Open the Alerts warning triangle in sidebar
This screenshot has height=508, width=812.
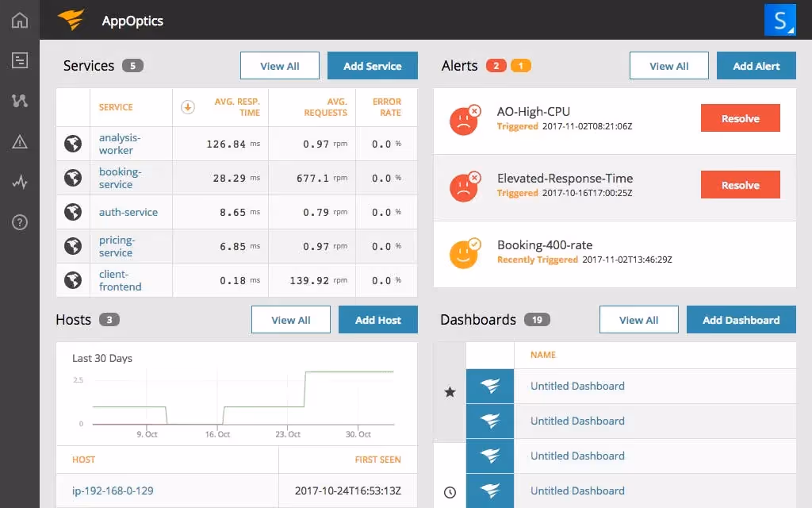tap(19, 142)
